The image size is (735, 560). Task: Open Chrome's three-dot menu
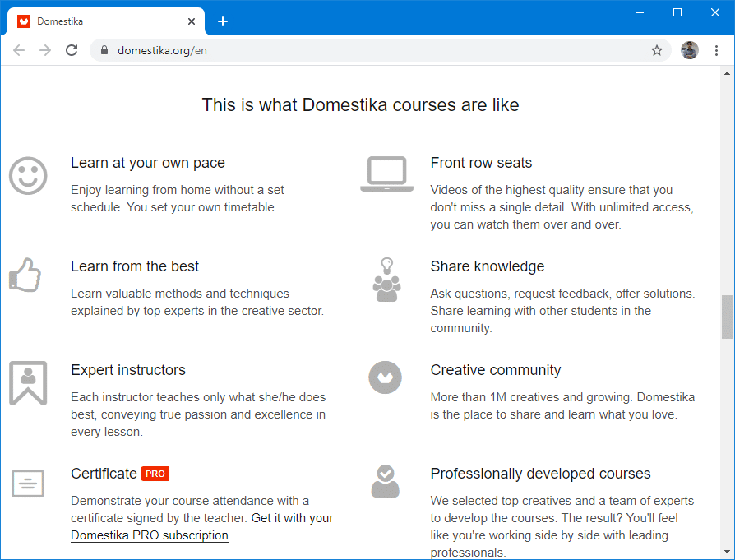pos(717,50)
